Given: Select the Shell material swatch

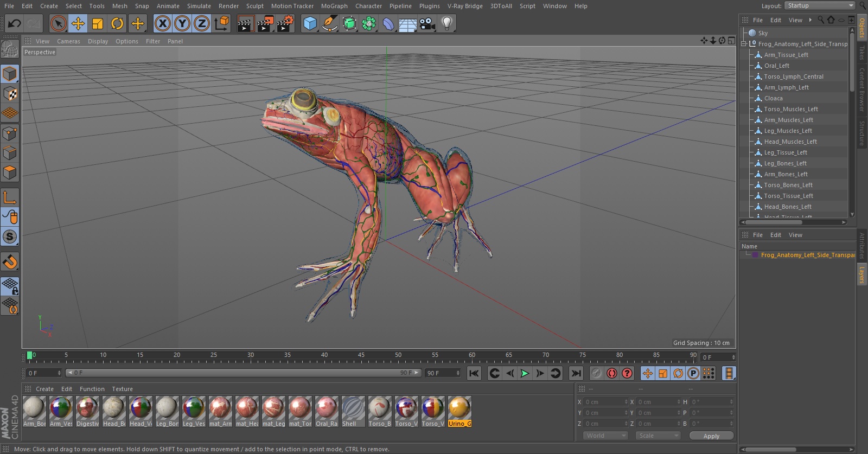Looking at the screenshot, I should [x=353, y=411].
